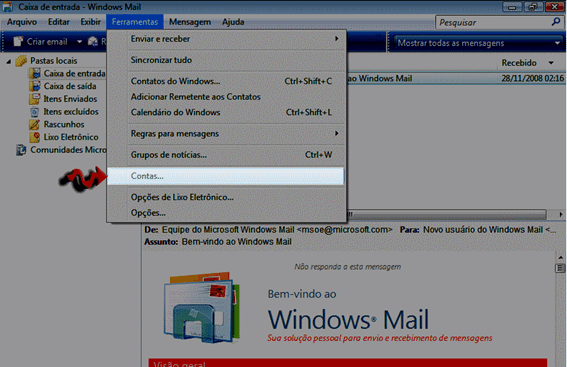Open Opções de Lixo Eletrônico

pos(227,197)
